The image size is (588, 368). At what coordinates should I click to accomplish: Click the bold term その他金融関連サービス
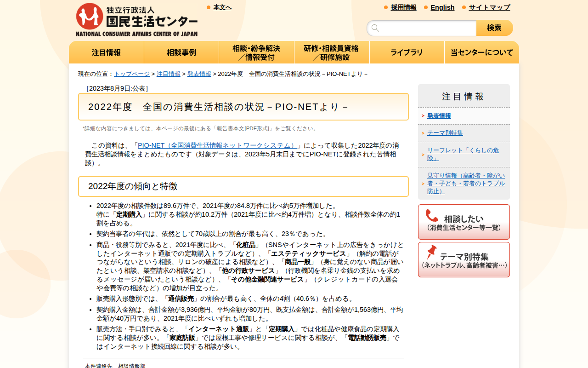[267, 280]
